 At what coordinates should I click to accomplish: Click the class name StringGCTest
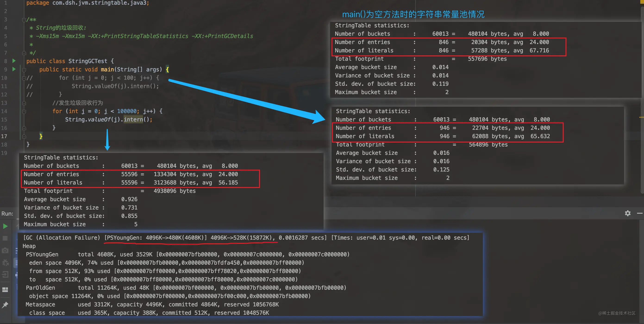click(88, 61)
